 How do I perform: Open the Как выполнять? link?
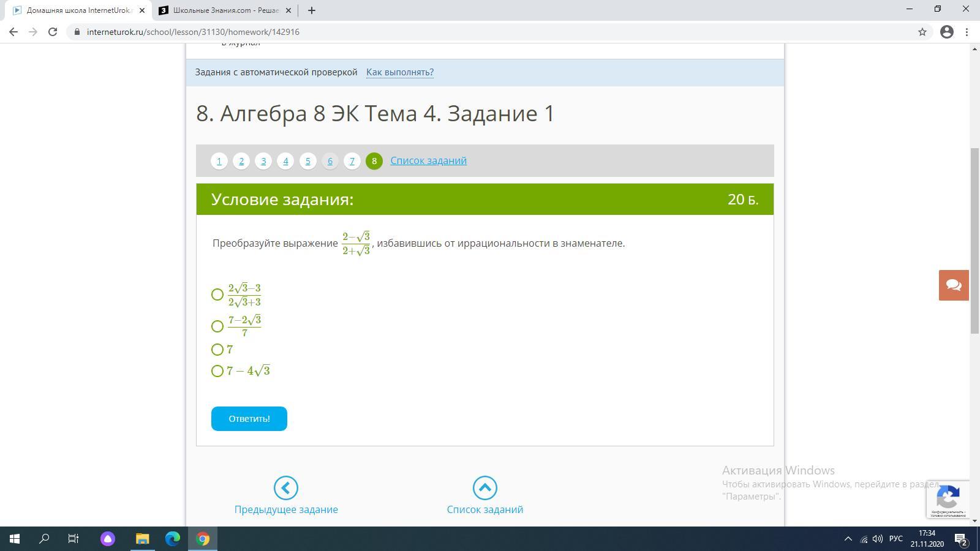(x=399, y=72)
